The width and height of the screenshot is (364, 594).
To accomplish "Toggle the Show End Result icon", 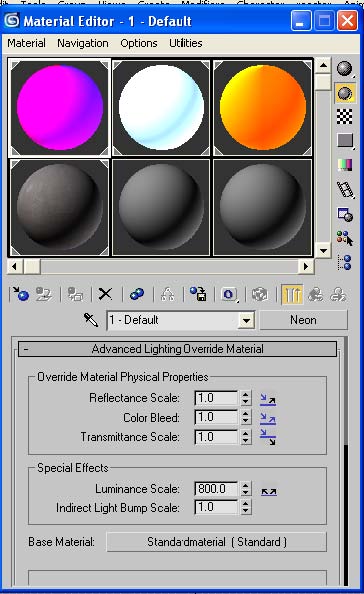I will tap(292, 294).
